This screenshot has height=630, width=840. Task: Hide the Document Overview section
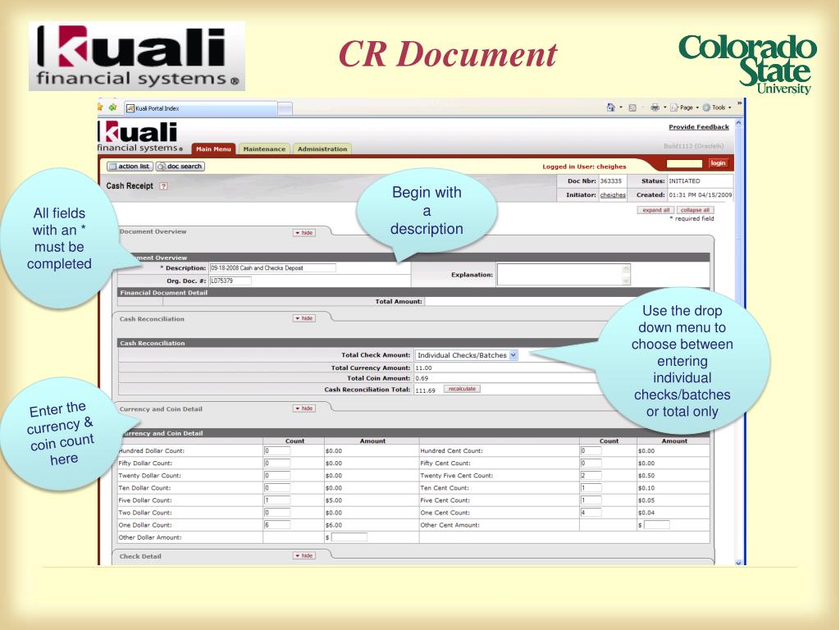304,232
